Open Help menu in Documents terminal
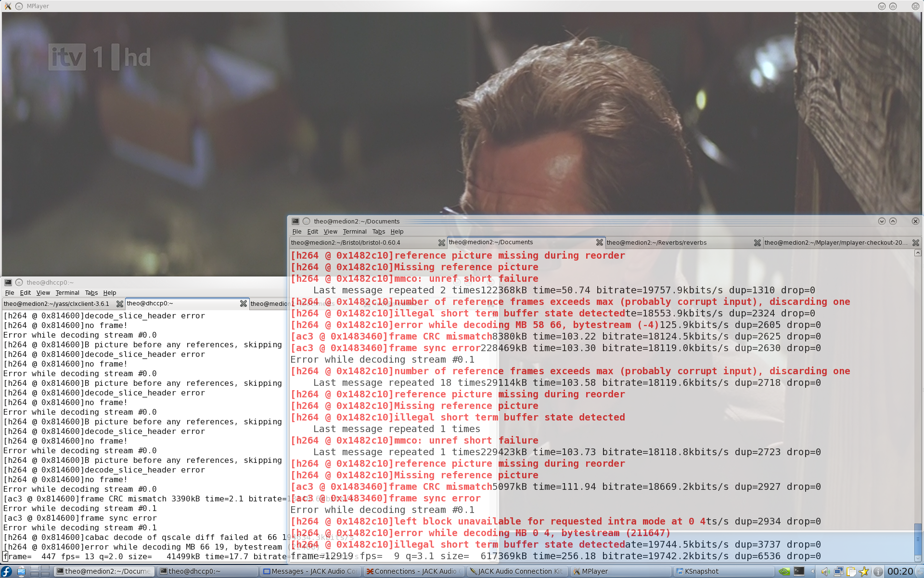Viewport: 924px width, 578px height. point(397,232)
